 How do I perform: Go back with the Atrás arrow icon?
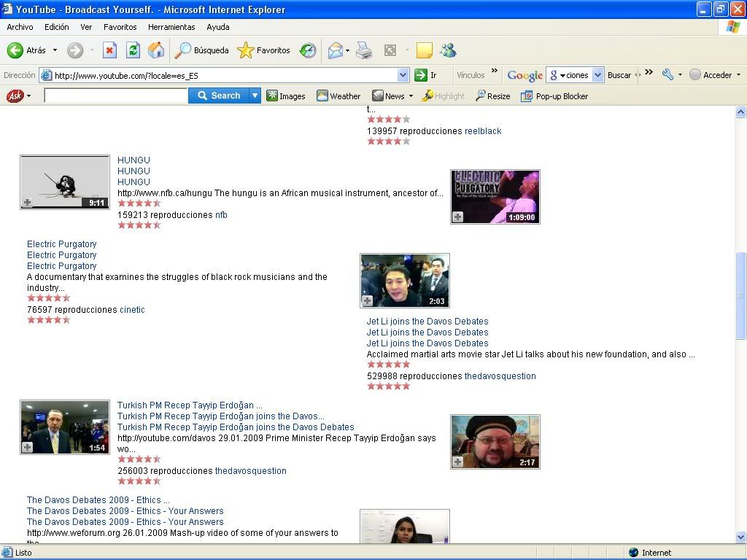(x=15, y=50)
